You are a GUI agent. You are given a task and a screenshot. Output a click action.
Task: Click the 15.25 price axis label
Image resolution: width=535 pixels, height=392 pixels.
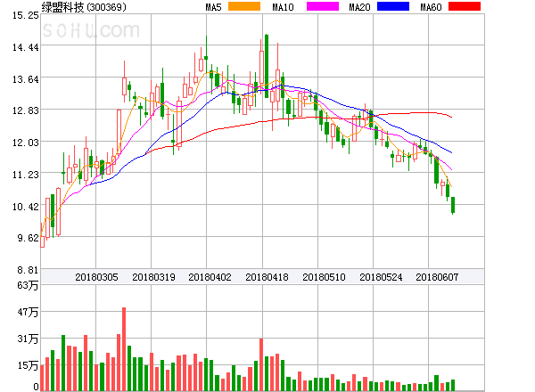pyautogui.click(x=26, y=15)
